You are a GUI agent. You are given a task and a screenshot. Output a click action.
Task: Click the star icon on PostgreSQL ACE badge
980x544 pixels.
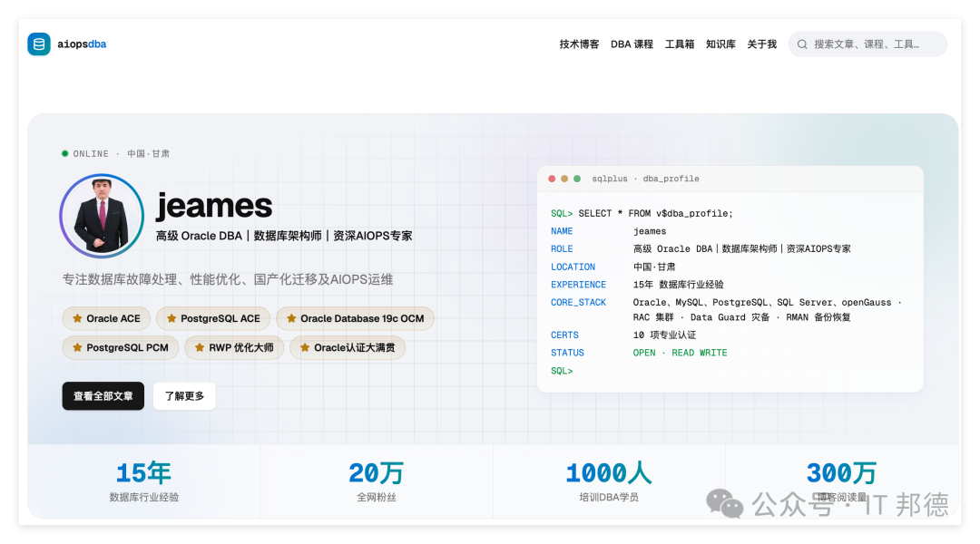(171, 318)
